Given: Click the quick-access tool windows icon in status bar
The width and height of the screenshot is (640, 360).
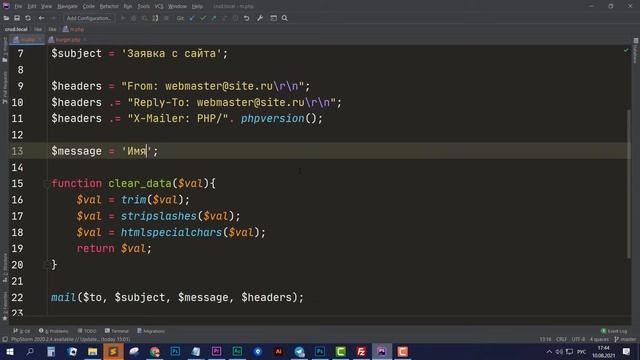Looking at the screenshot, I should 5,339.
